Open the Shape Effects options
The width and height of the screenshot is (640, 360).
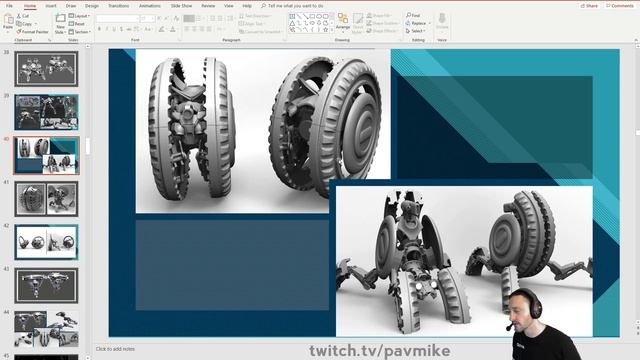[382, 31]
